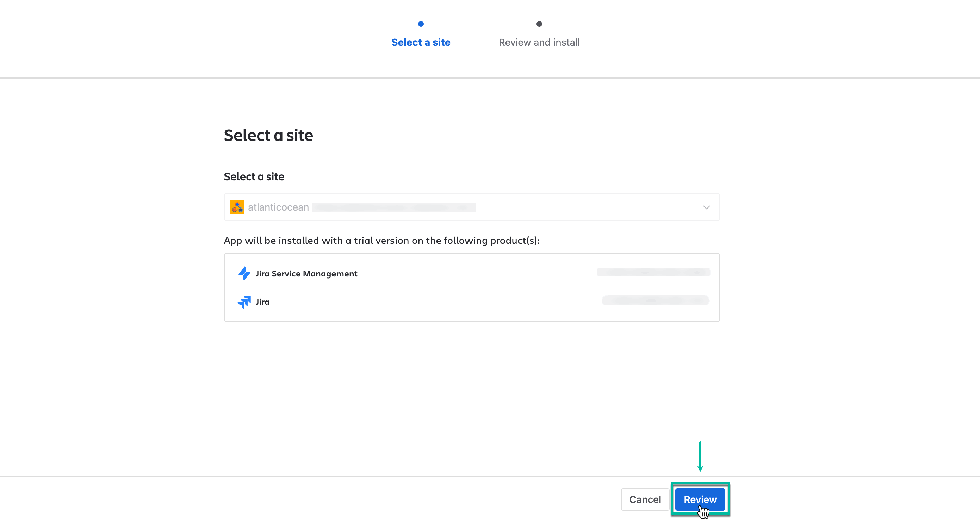Screen dimensions: 980x522
Task: Click the Jira product row
Action: [472, 302]
